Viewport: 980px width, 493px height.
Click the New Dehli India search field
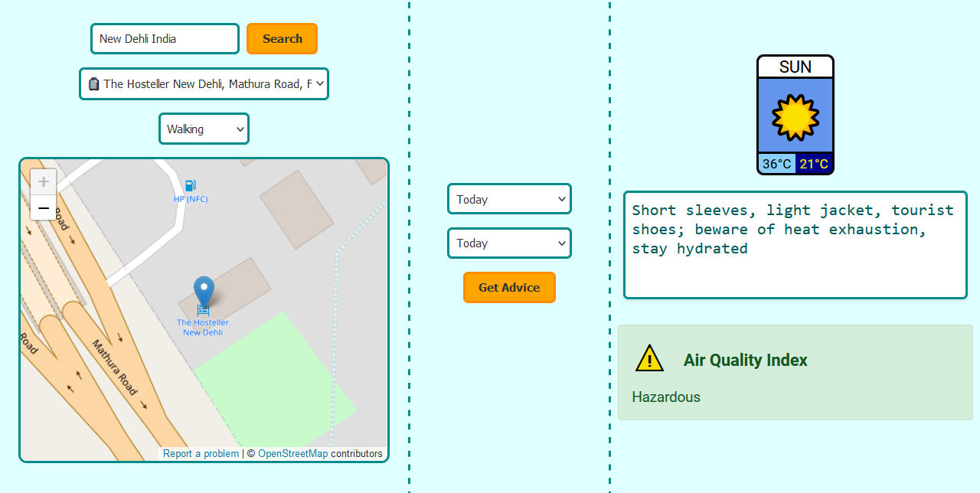click(165, 38)
